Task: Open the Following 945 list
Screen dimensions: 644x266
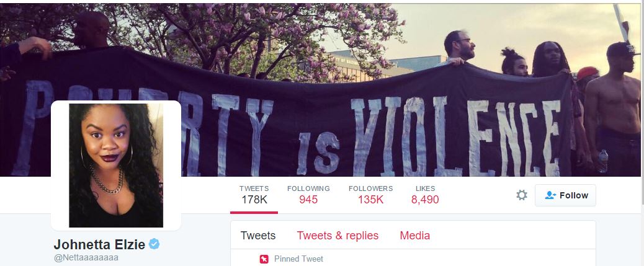Action: (308, 195)
